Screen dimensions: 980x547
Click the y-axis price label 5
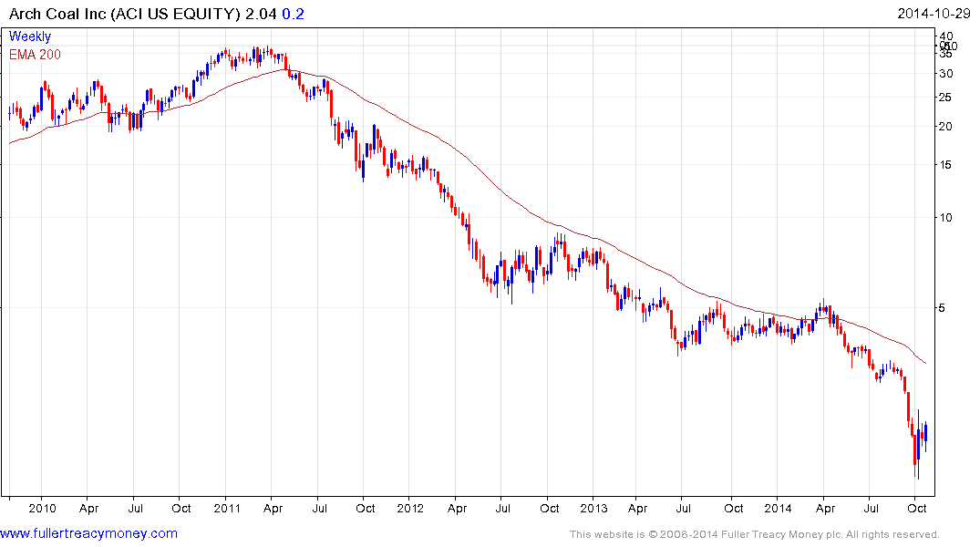[943, 308]
